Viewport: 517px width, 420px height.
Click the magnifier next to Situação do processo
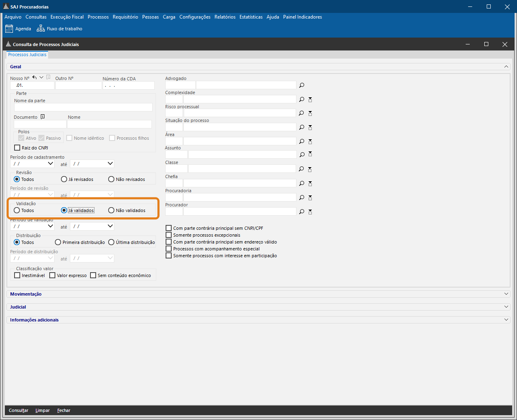(x=302, y=127)
